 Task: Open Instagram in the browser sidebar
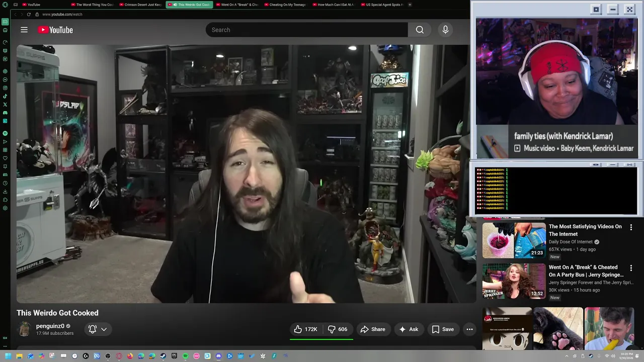(5, 88)
